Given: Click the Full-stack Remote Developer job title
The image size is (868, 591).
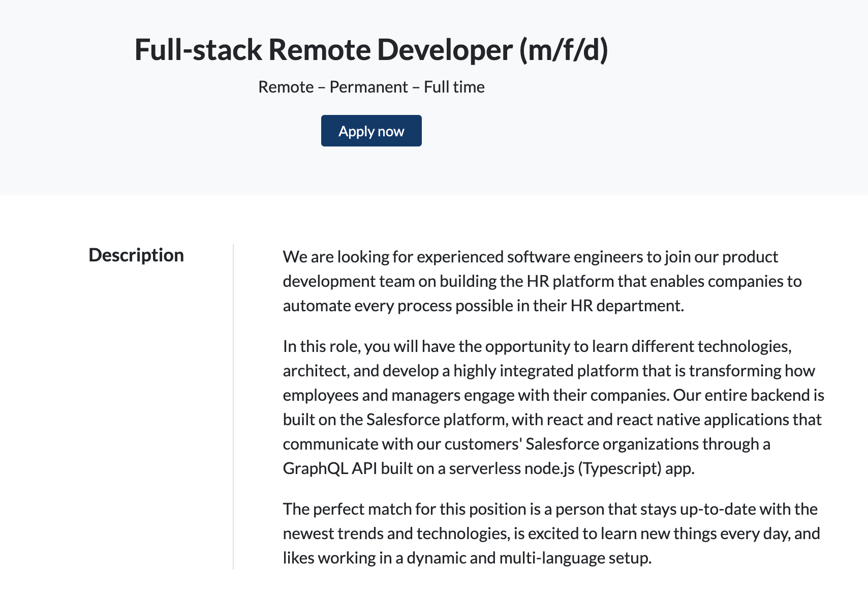Looking at the screenshot, I should tap(323, 50).
